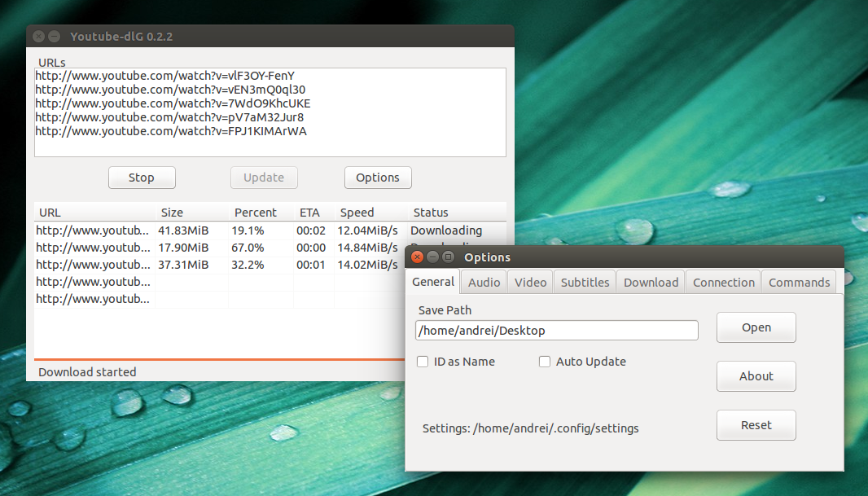
Task: Enable the ID as Name checkbox
Action: point(423,362)
